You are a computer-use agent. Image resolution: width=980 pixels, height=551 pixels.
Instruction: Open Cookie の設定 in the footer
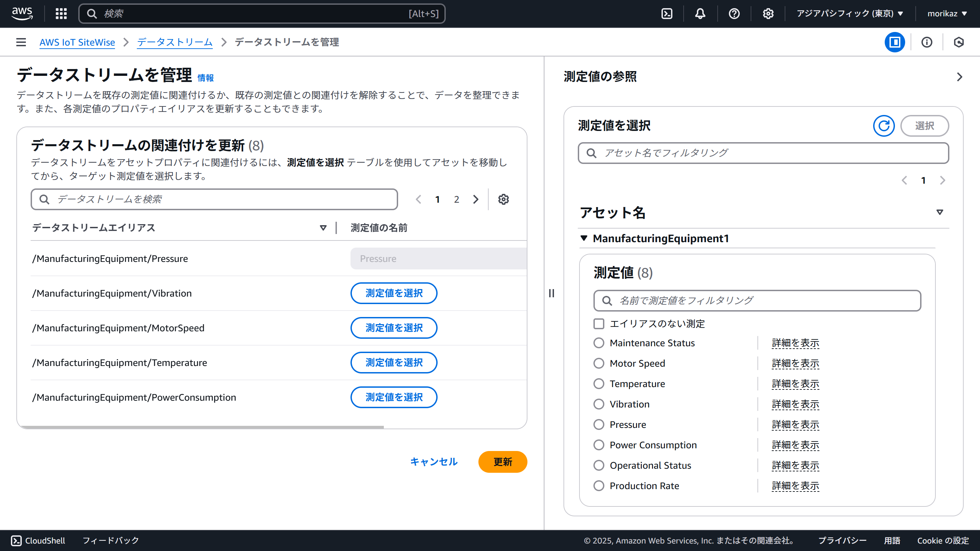click(x=943, y=540)
